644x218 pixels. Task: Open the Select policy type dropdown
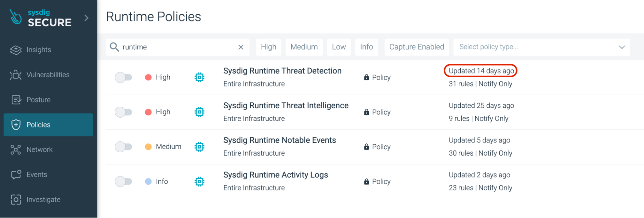[535, 47]
